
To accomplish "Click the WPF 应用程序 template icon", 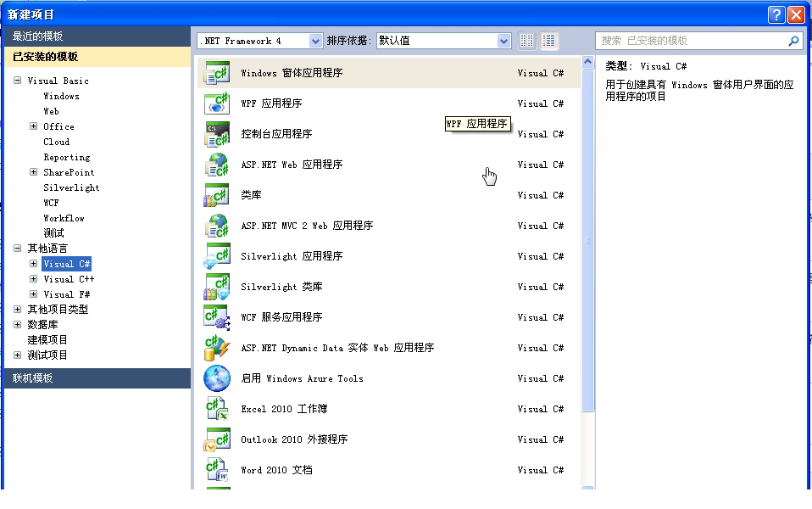I will click(x=216, y=103).
